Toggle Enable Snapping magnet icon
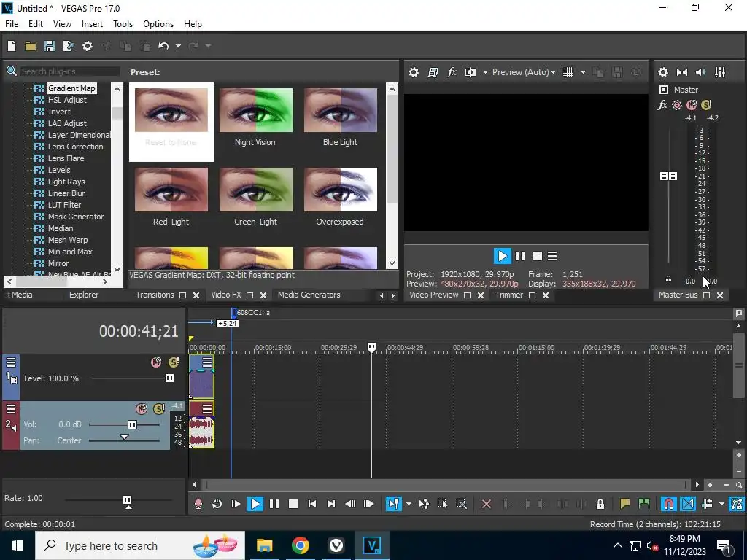 (669, 504)
